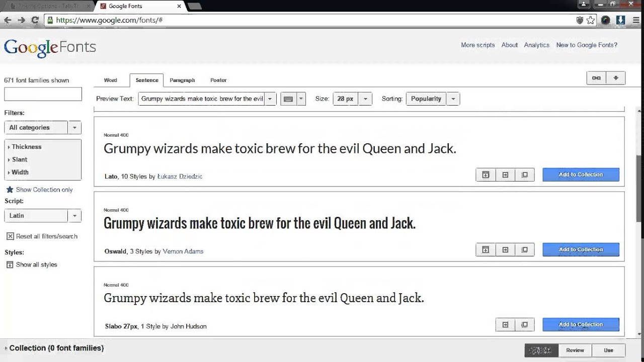Add Lato to Collection

(x=581, y=174)
